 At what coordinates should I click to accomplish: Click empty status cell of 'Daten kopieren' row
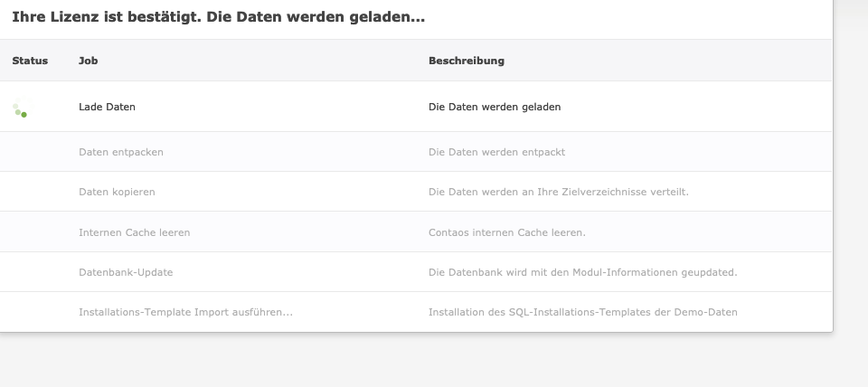tap(30, 192)
